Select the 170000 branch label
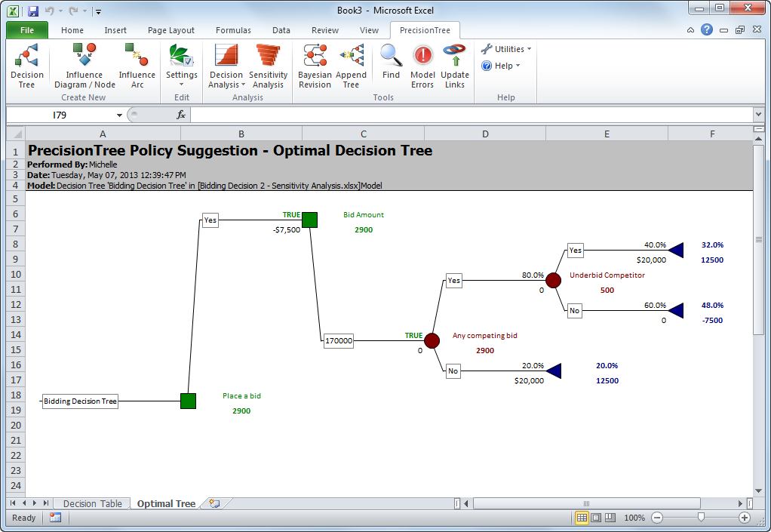 339,341
